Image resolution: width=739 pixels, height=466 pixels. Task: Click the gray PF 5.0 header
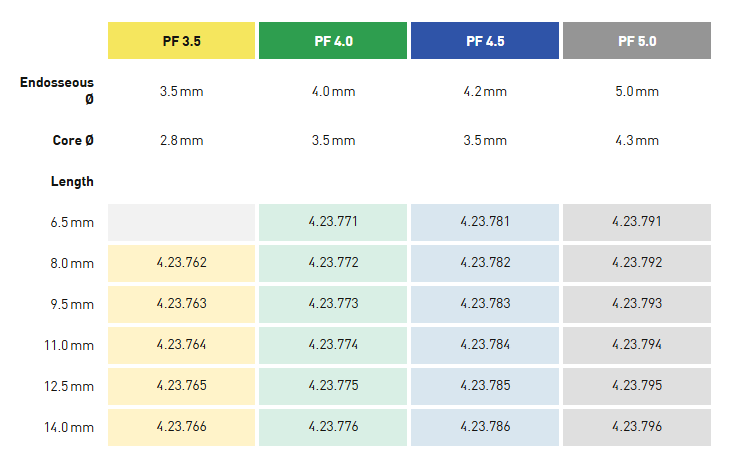coord(637,41)
